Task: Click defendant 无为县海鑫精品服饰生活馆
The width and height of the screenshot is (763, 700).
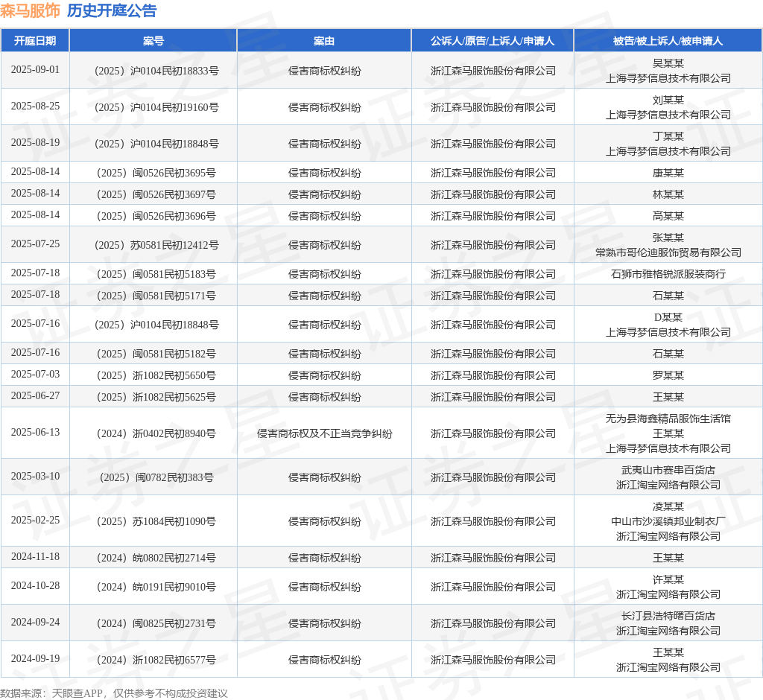Action: (x=668, y=419)
